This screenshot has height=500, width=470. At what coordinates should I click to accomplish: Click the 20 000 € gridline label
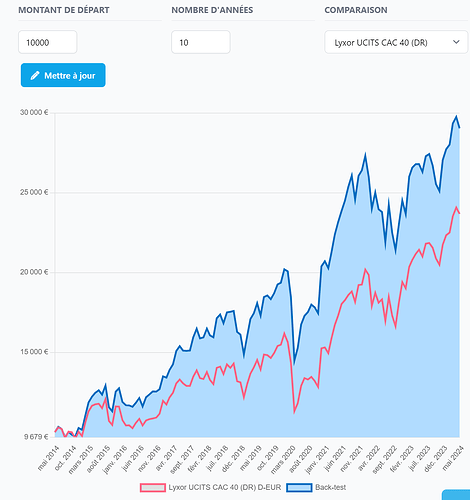click(x=34, y=272)
